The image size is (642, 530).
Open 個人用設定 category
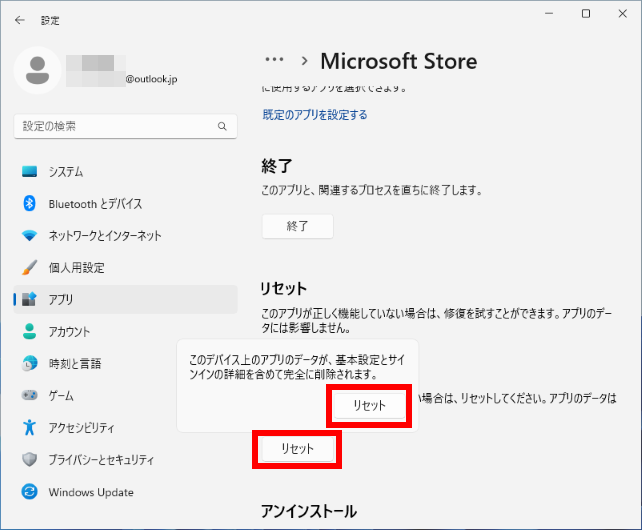125,267
